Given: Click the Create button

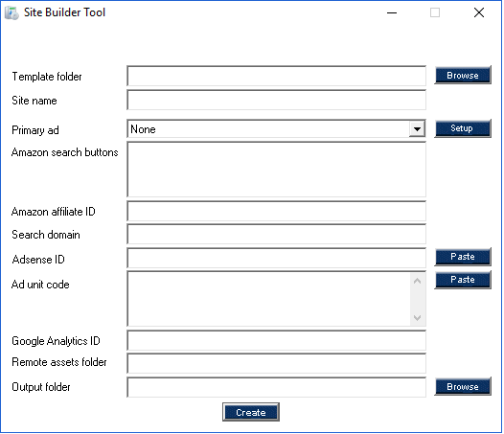Looking at the screenshot, I should (251, 412).
